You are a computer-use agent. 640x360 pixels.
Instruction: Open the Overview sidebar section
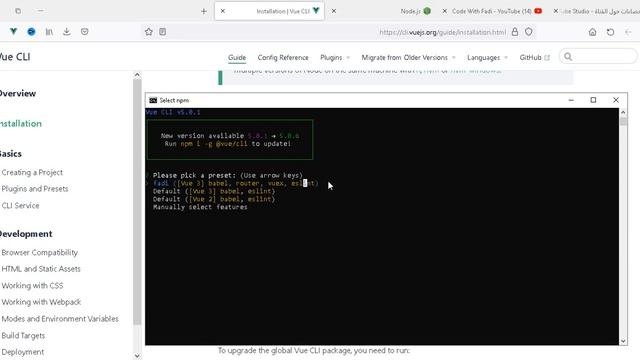[x=18, y=93]
